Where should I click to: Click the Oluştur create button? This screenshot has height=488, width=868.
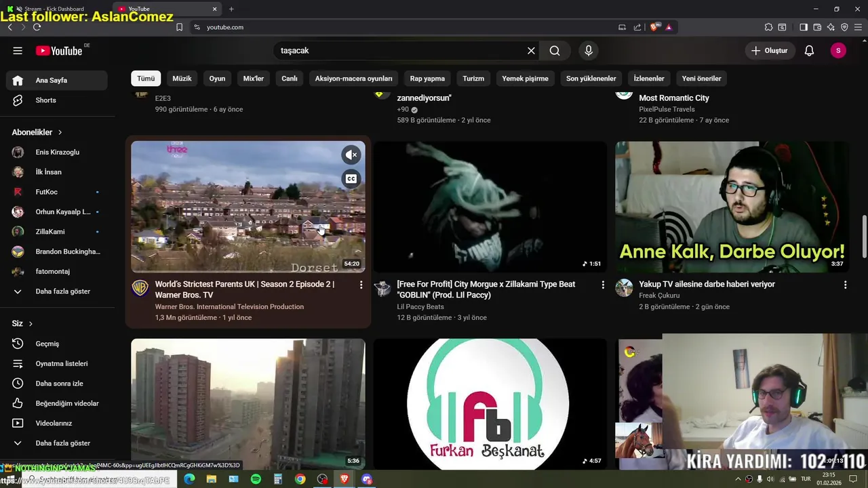coord(770,51)
